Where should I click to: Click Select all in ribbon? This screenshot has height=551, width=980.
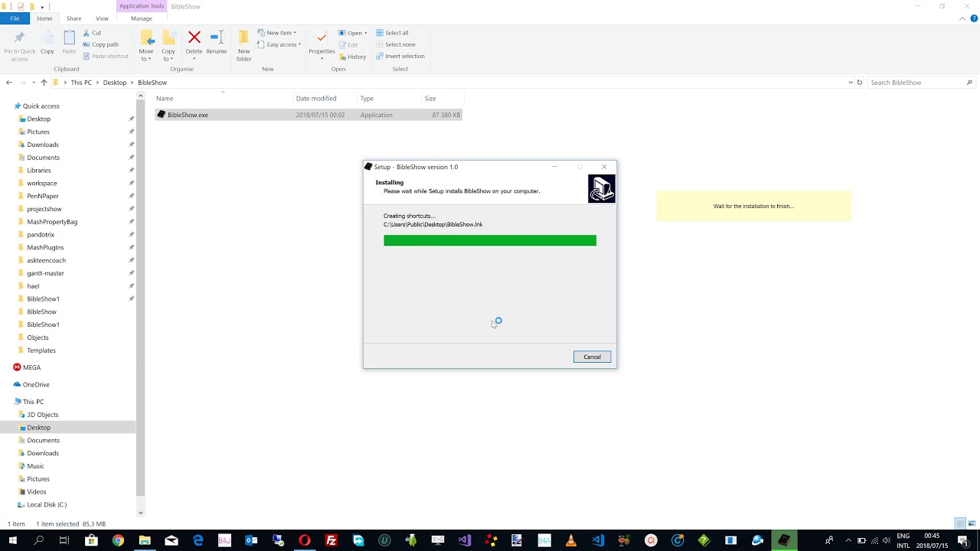392,33
